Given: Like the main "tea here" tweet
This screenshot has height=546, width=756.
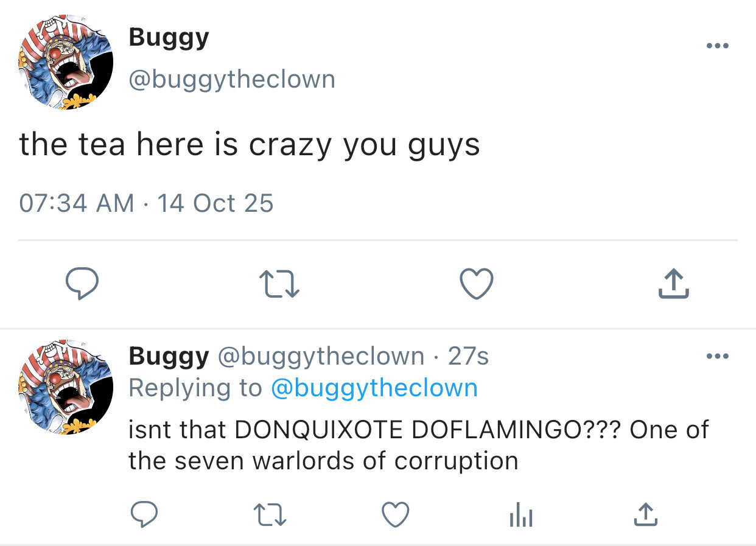Looking at the screenshot, I should click(x=476, y=285).
